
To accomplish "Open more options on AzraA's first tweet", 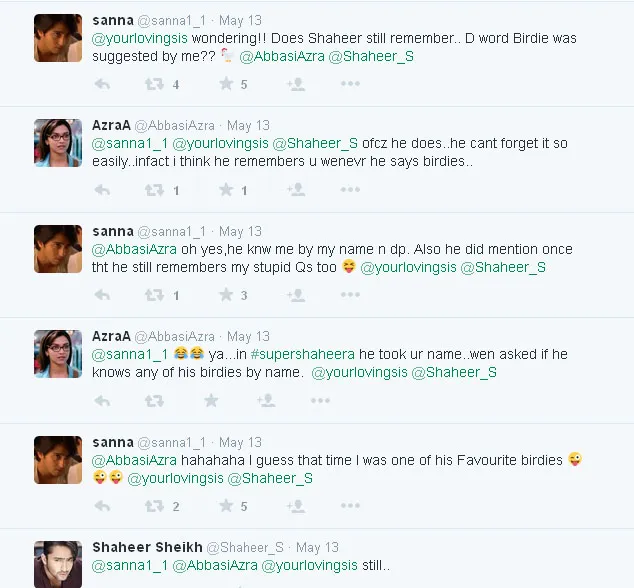I will coord(349,190).
